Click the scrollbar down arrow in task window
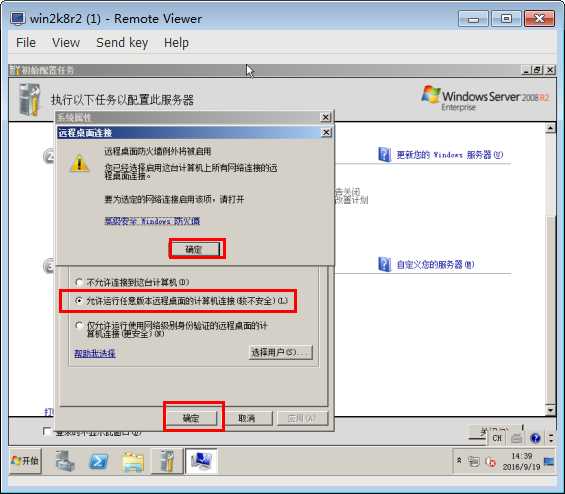This screenshot has height=494, width=565. pos(550,410)
